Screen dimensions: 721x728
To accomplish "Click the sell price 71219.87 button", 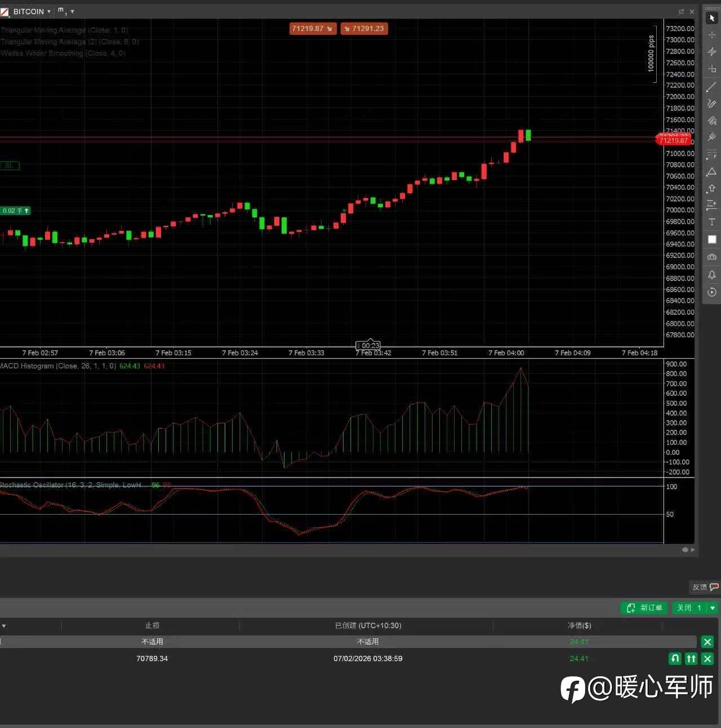I will 312,29.
